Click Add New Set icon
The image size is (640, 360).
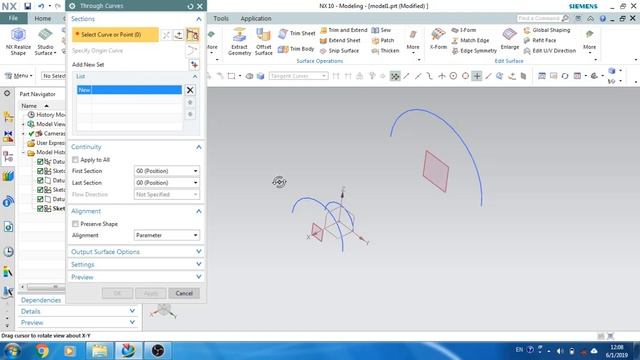point(194,64)
